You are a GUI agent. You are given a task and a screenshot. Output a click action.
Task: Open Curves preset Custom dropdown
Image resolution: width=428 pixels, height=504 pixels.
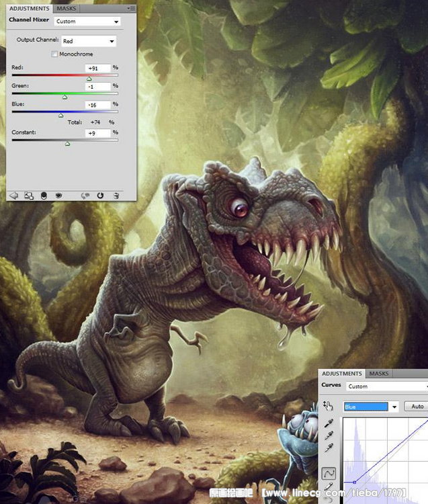(387, 386)
